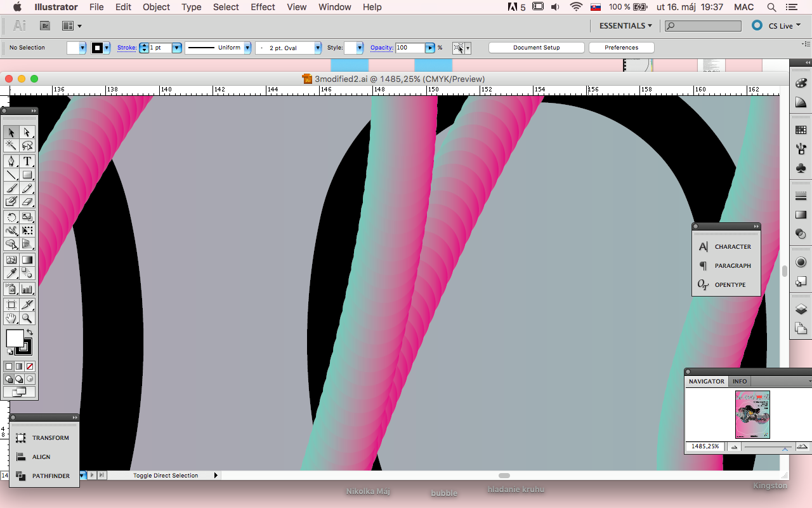
Task: Open the Arrange Documents dropdown
Action: pos(72,26)
